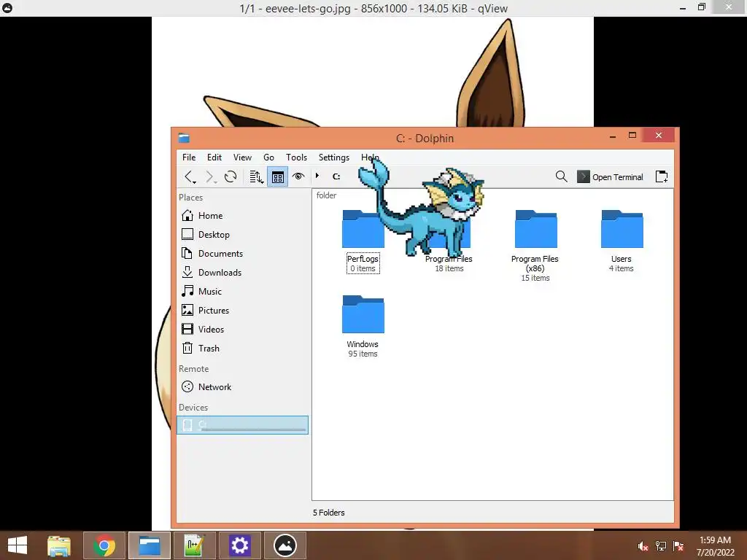Go to Home in the Places panel
The width and height of the screenshot is (747, 560).
[x=242, y=216]
